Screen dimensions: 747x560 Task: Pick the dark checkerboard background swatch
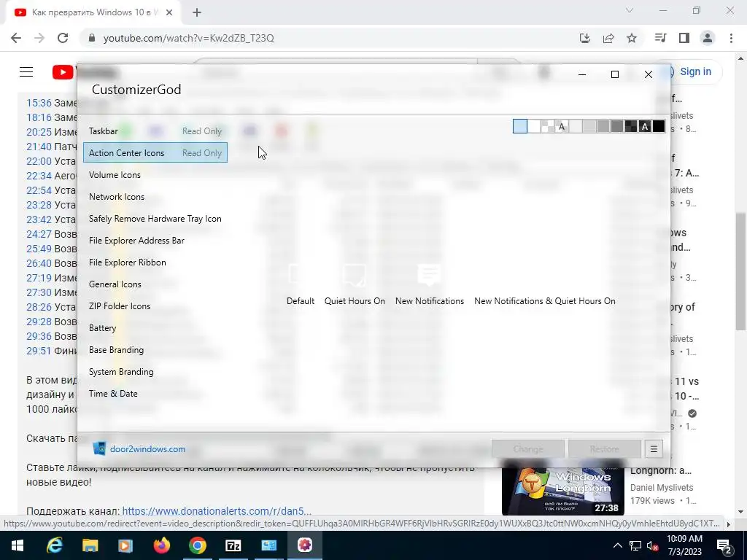(x=631, y=126)
